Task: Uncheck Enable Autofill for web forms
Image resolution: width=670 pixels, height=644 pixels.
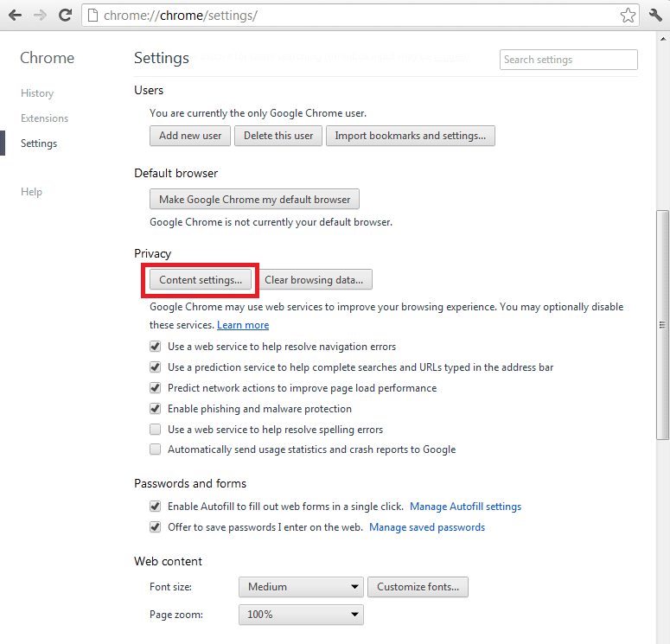Action: pyautogui.click(x=155, y=507)
